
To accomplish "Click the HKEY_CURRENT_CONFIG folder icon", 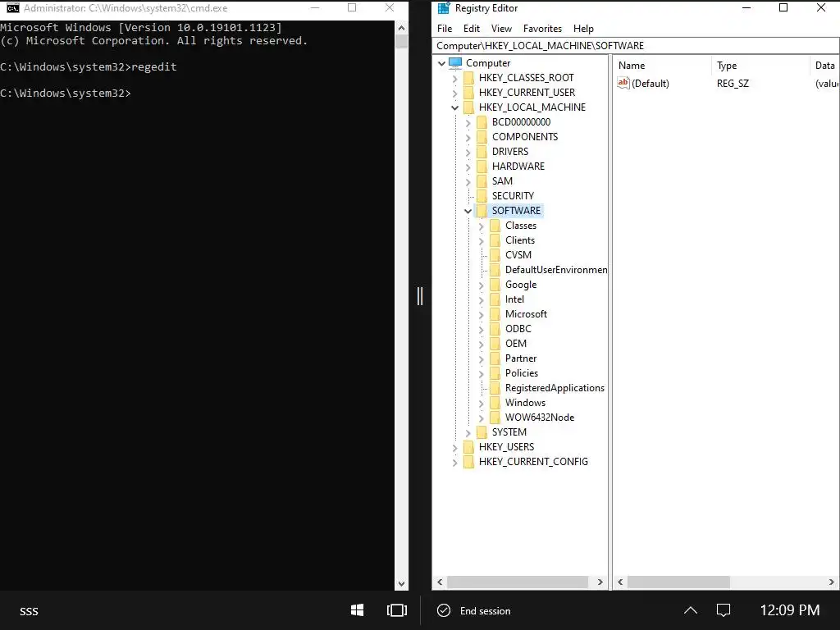I will pyautogui.click(x=468, y=462).
